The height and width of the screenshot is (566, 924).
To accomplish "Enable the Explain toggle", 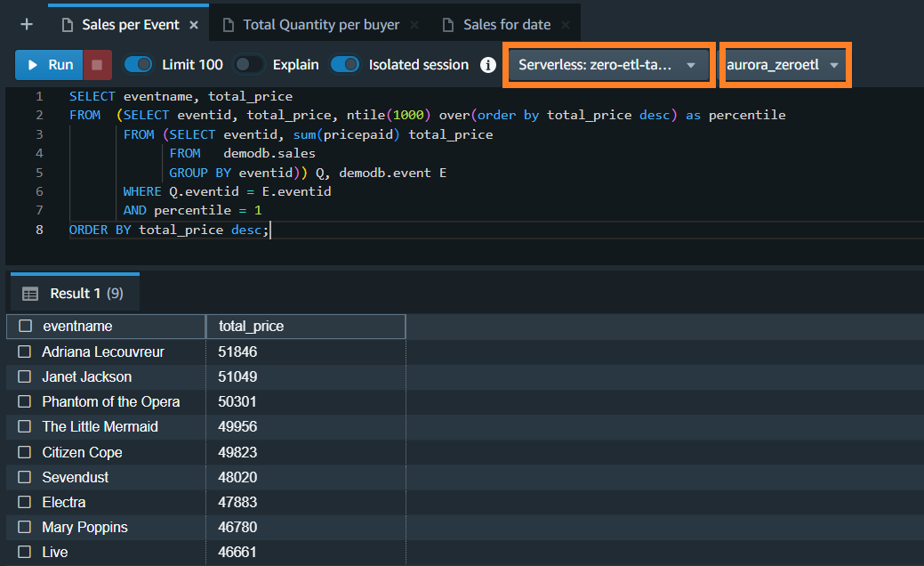I will [249, 65].
